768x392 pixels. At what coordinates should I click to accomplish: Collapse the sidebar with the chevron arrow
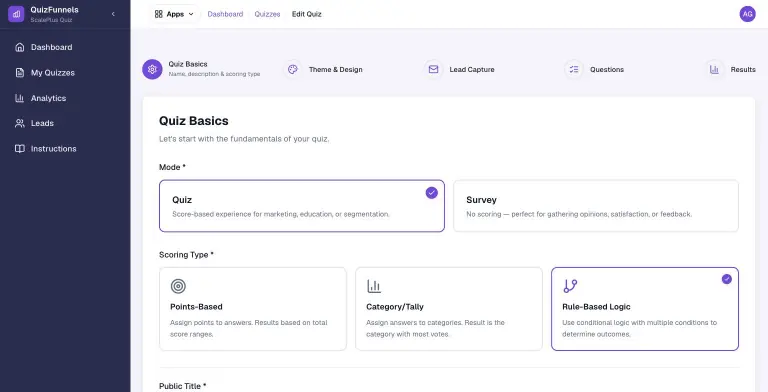[113, 14]
